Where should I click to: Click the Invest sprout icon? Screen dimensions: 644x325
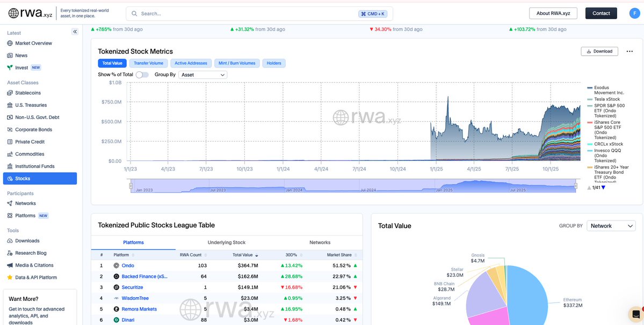point(10,68)
